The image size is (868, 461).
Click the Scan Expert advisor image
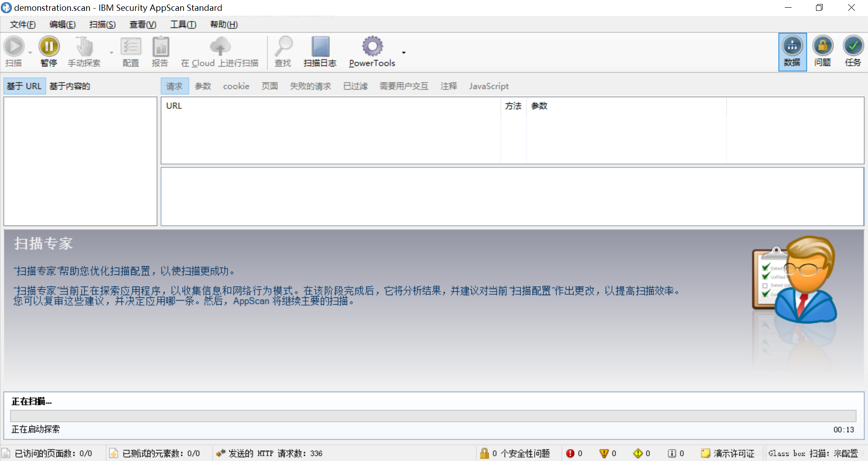[x=794, y=279]
